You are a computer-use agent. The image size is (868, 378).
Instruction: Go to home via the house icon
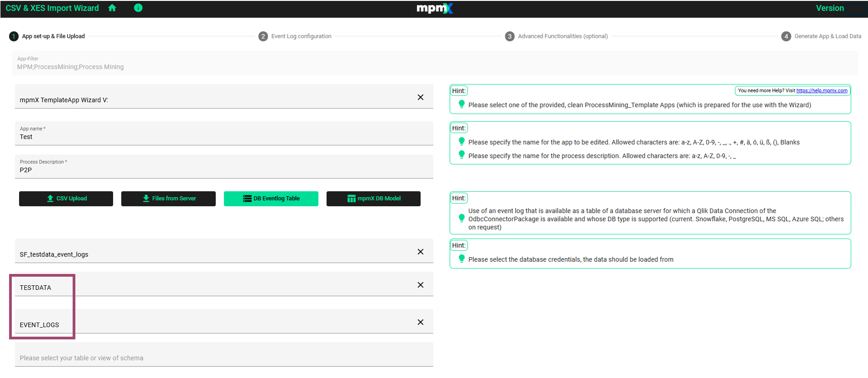(112, 8)
